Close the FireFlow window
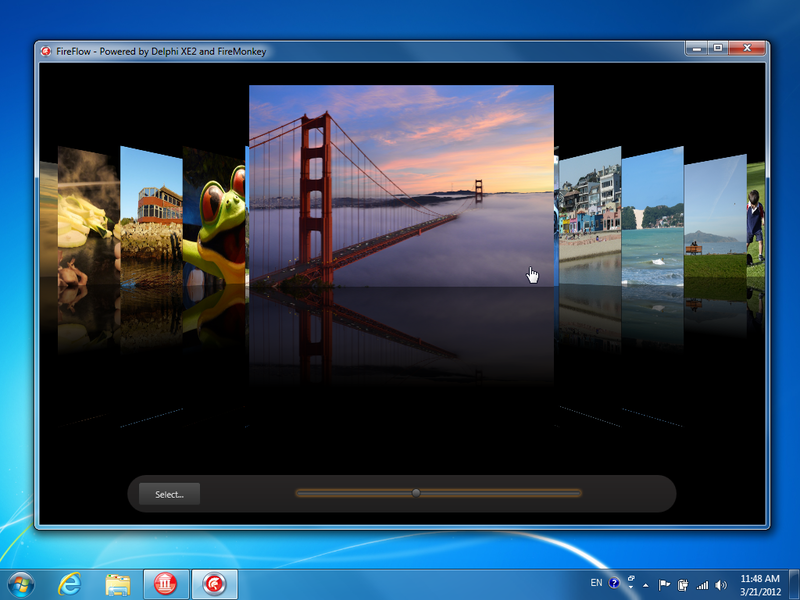800x600 pixels. 747,48
